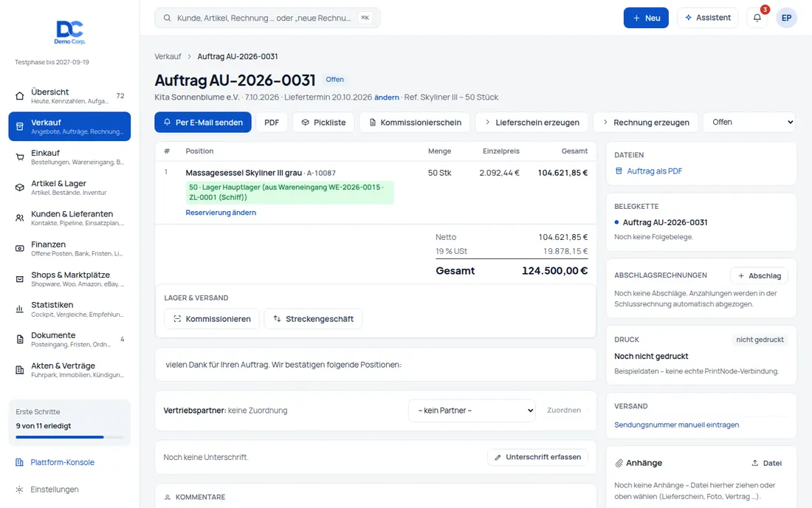Screen dimensions: 812x508
Task: Click the Dokumente file icon
Action: coord(20,340)
